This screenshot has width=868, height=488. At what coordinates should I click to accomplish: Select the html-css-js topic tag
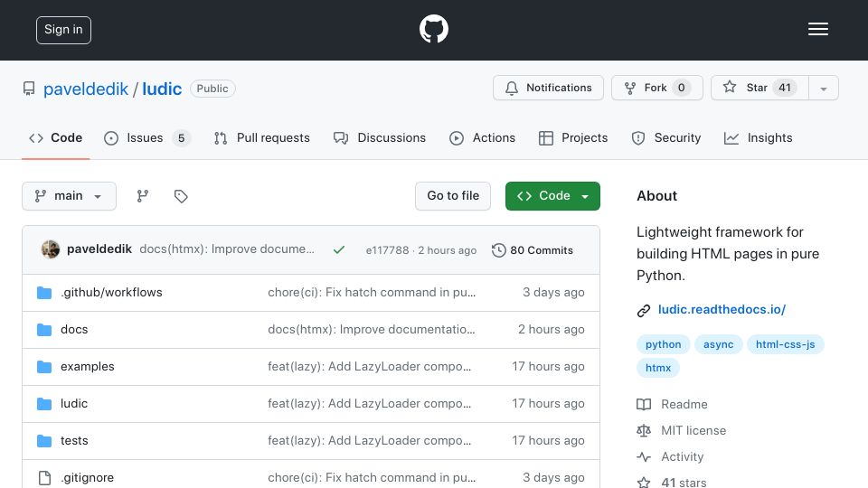tap(786, 344)
